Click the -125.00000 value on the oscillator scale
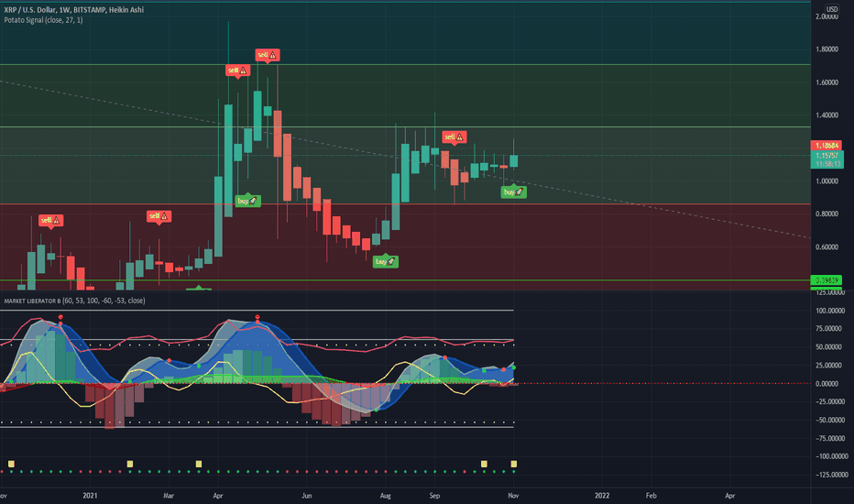The image size is (854, 504). coord(831,475)
